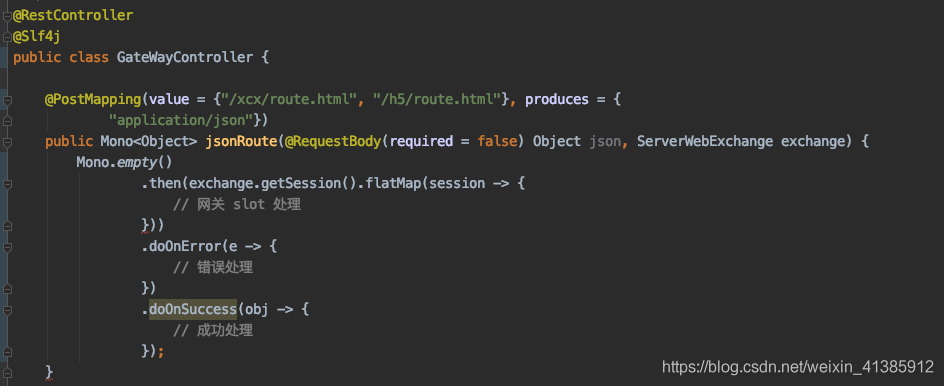Click the @RequestBody annotation
944x386 pixels.
click(x=333, y=142)
